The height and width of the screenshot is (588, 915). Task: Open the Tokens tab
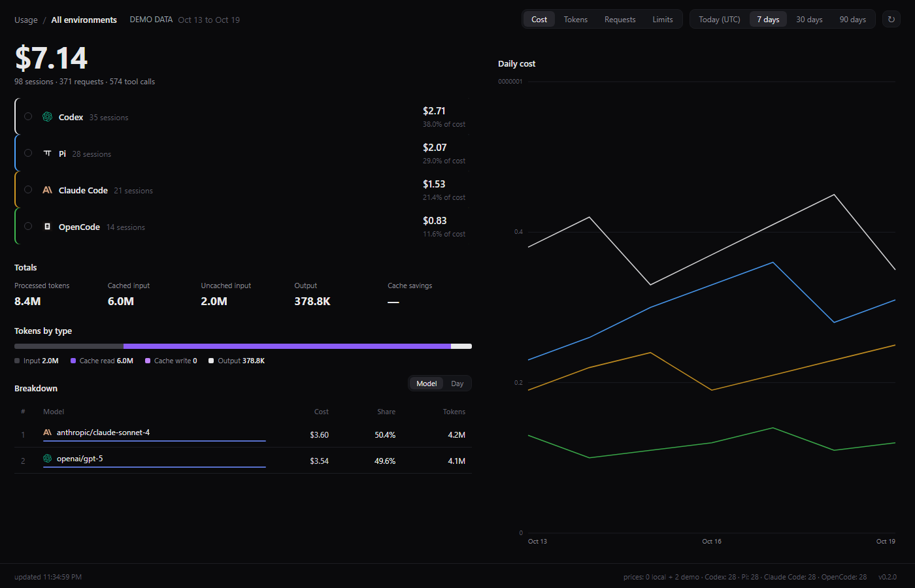pos(576,20)
